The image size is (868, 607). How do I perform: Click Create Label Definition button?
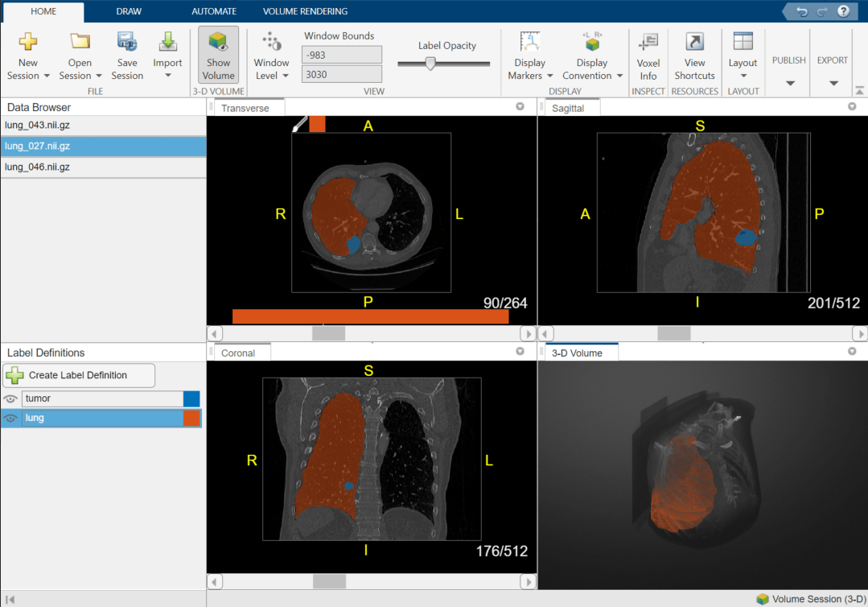pos(79,375)
